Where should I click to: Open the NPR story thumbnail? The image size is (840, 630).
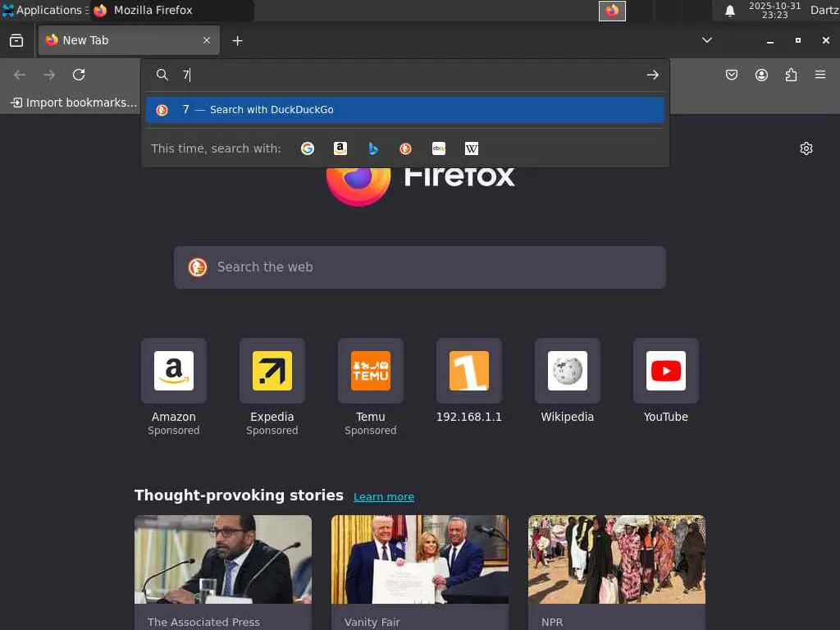click(617, 559)
